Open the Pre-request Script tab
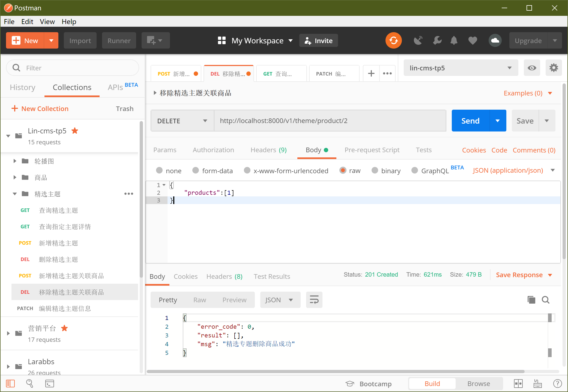This screenshot has width=568, height=392. pyautogui.click(x=372, y=150)
